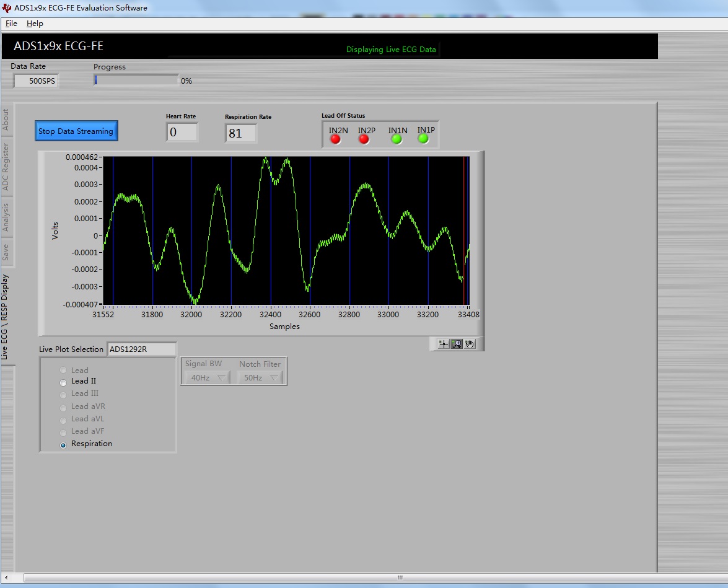Select the Lead aVR radio button
The height and width of the screenshot is (588, 728).
pos(63,406)
